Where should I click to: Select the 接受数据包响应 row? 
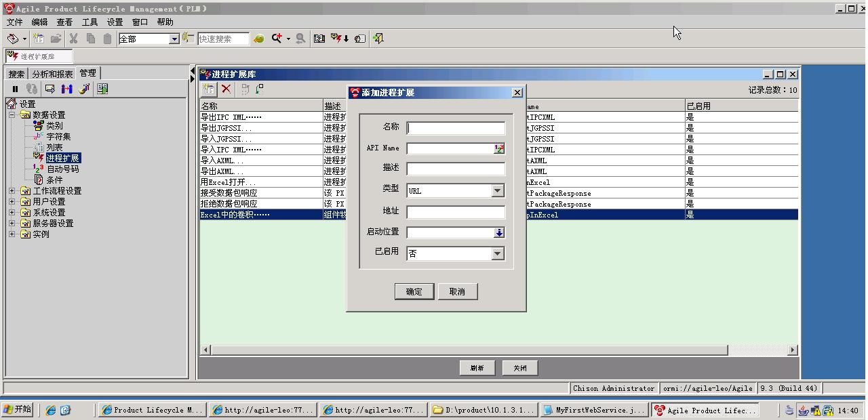point(498,193)
